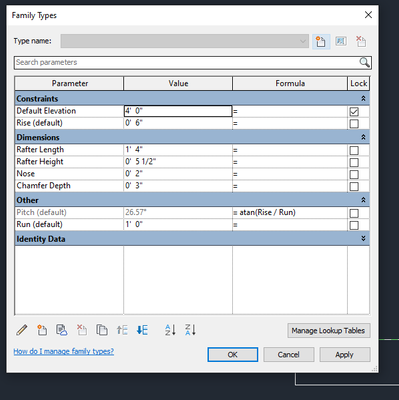Sort parameters in descending Z-A order
This screenshot has width=399, height=400.
point(190,330)
